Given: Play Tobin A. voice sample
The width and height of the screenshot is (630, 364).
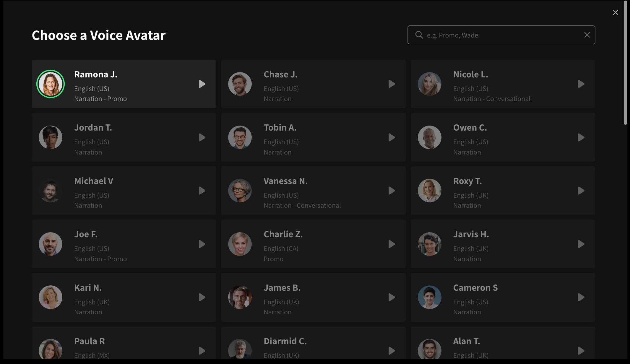Looking at the screenshot, I should pos(392,138).
